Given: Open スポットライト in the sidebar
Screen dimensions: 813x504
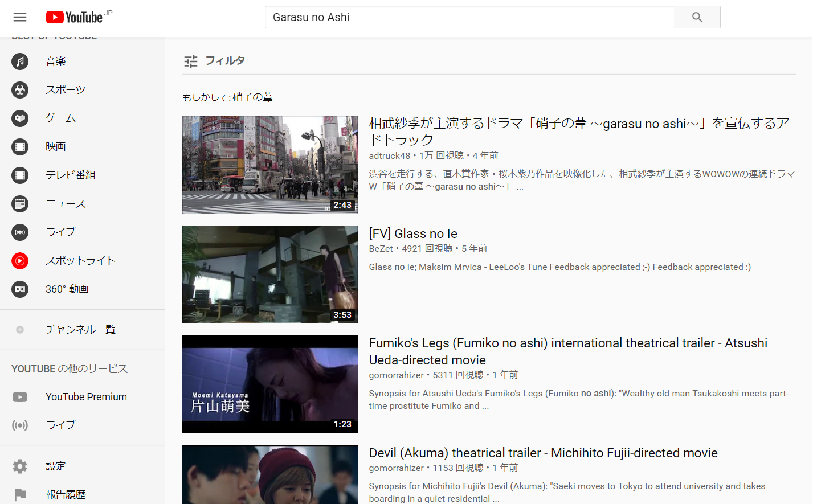Looking at the screenshot, I should click(x=80, y=260).
